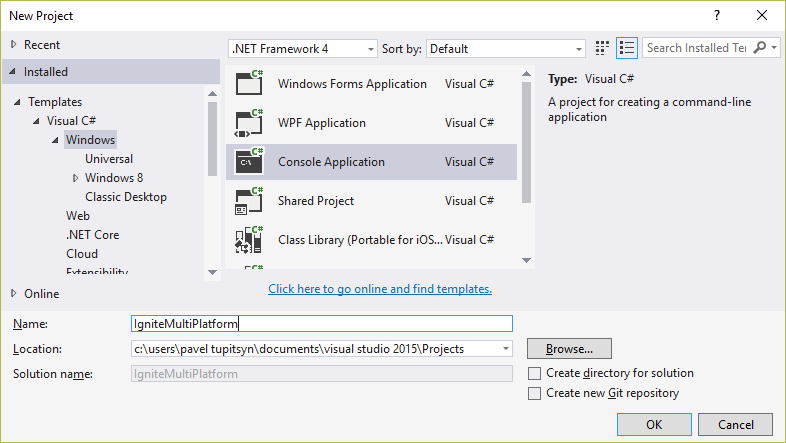Switch to small icons grid view
This screenshot has width=786, height=443.
pyautogui.click(x=602, y=48)
